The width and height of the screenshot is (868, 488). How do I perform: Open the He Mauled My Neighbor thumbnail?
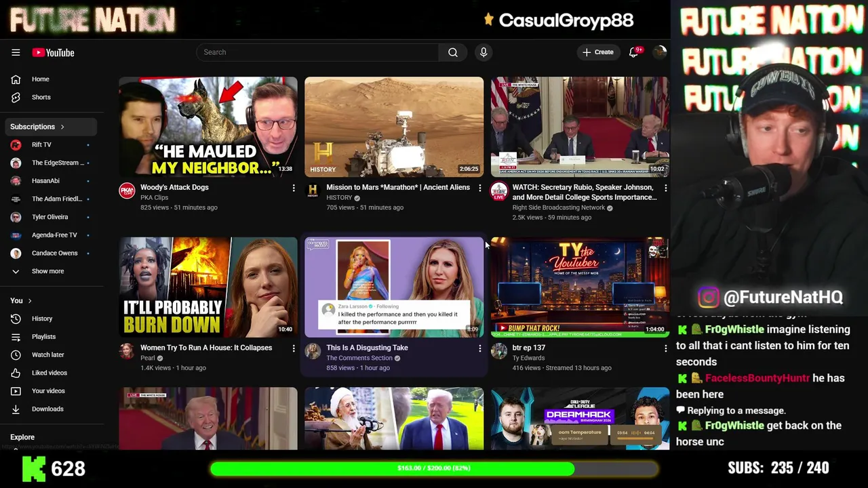click(208, 127)
